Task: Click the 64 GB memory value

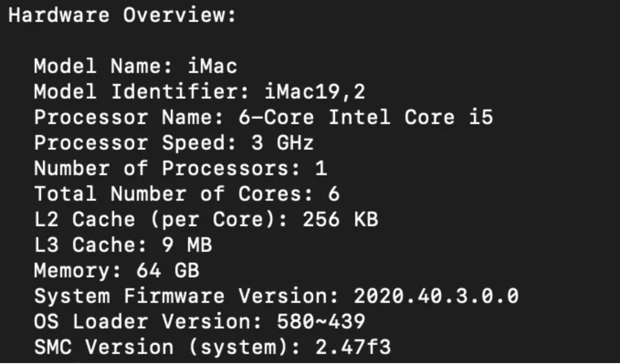Action: tap(168, 271)
